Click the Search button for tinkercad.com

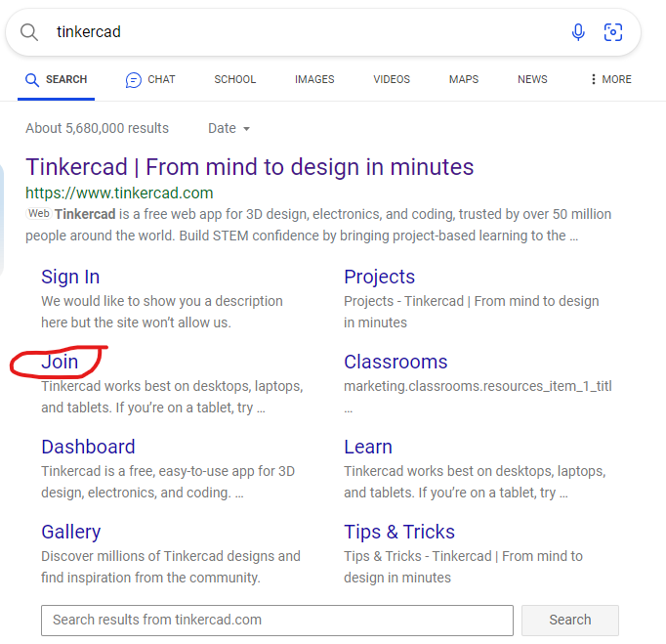pos(570,621)
